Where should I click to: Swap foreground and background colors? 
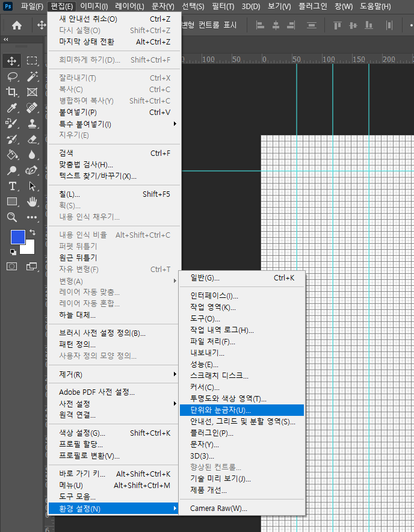(x=32, y=232)
